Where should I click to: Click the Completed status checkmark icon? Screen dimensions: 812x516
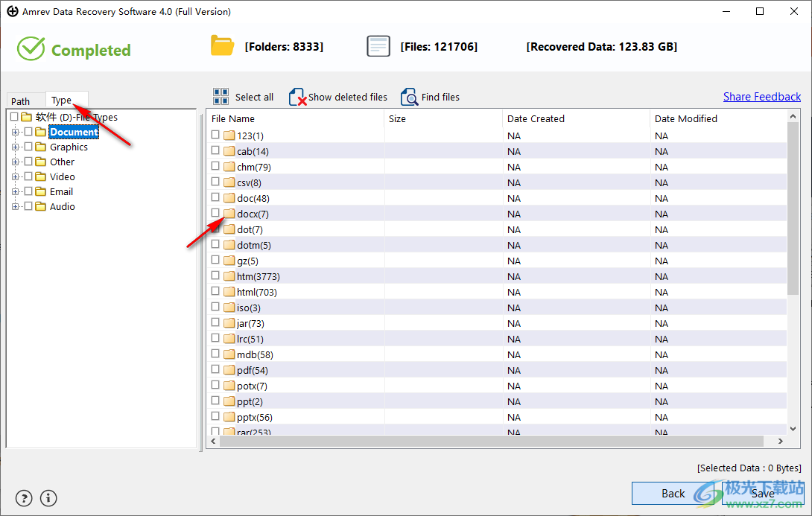pos(31,49)
